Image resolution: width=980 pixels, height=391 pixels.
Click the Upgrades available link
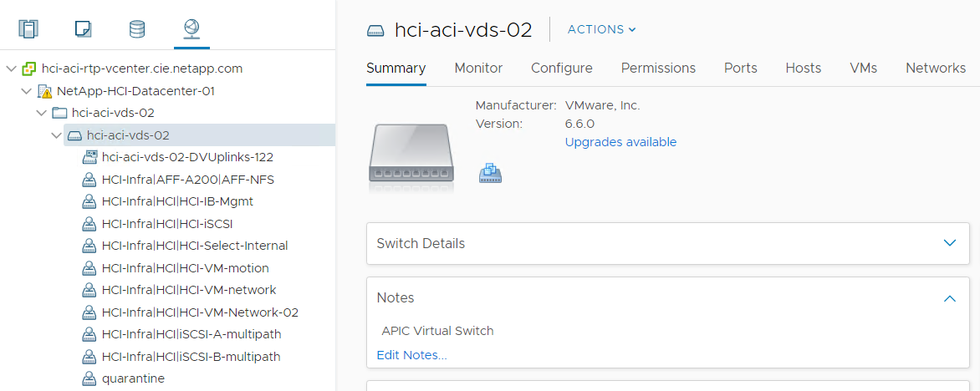620,142
